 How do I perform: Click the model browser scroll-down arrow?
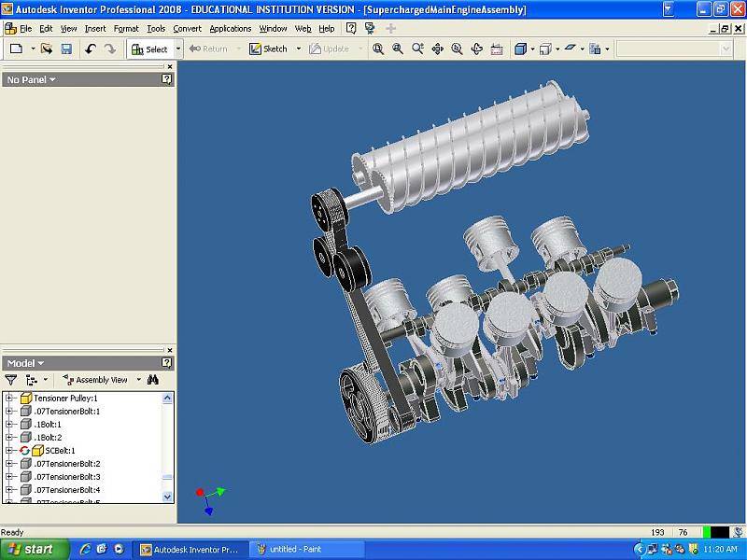[167, 497]
